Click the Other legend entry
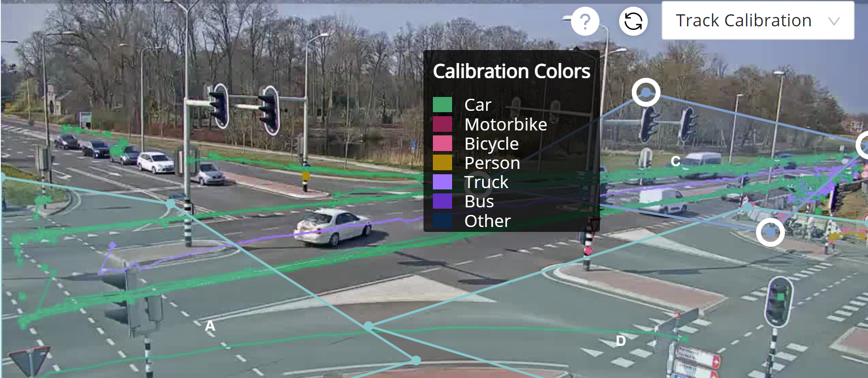The height and width of the screenshot is (378, 868). (x=472, y=221)
